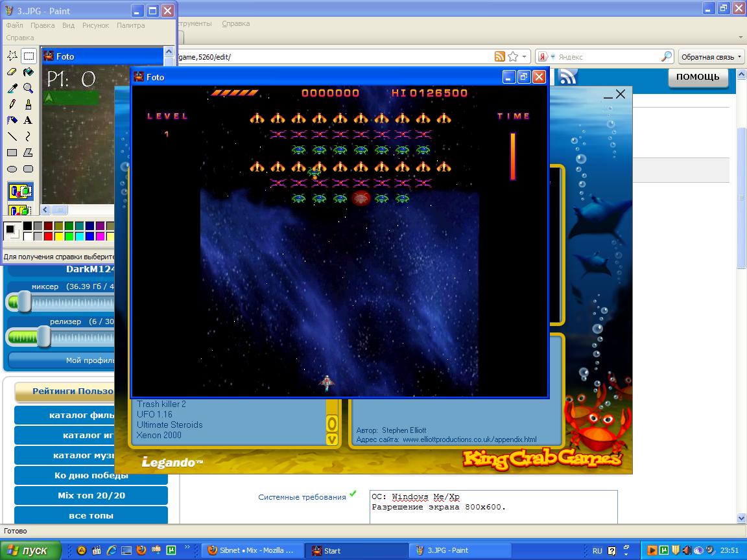
Task: Open the elliottproductions.co.uk site link
Action: (469, 439)
